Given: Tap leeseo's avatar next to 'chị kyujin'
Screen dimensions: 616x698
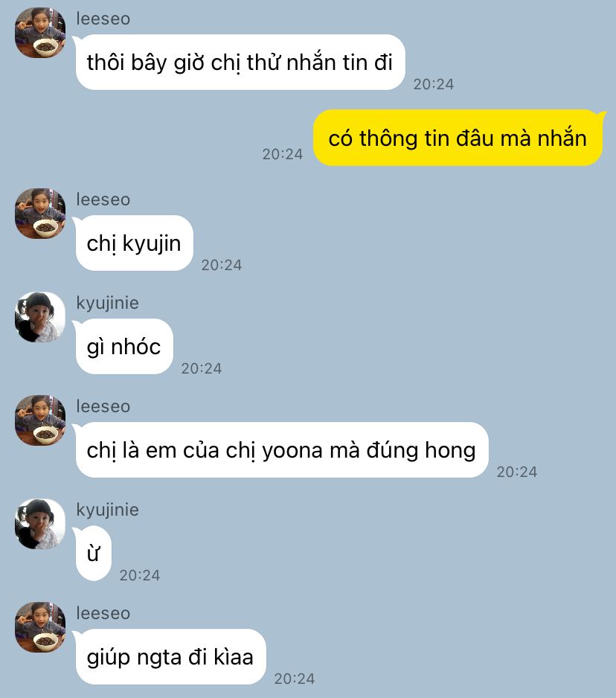Looking at the screenshot, I should coord(40,214).
